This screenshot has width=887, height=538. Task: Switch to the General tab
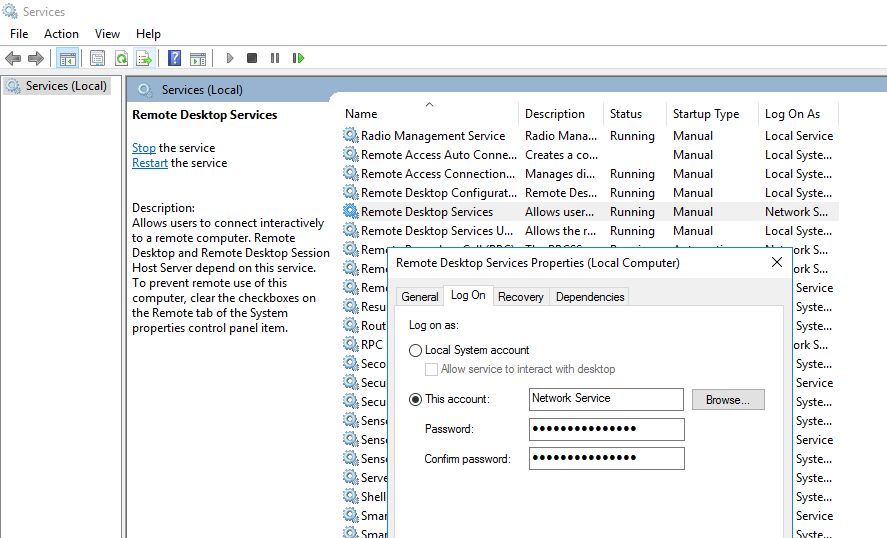[x=420, y=297]
